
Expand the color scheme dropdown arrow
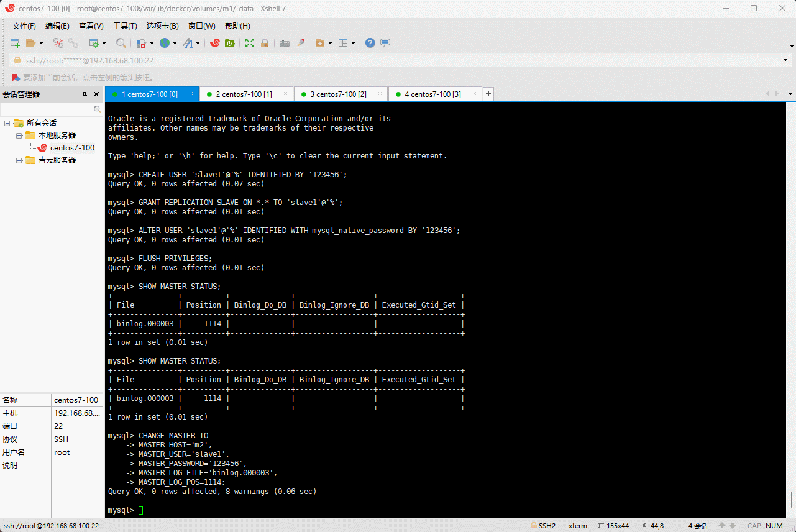(x=152, y=43)
